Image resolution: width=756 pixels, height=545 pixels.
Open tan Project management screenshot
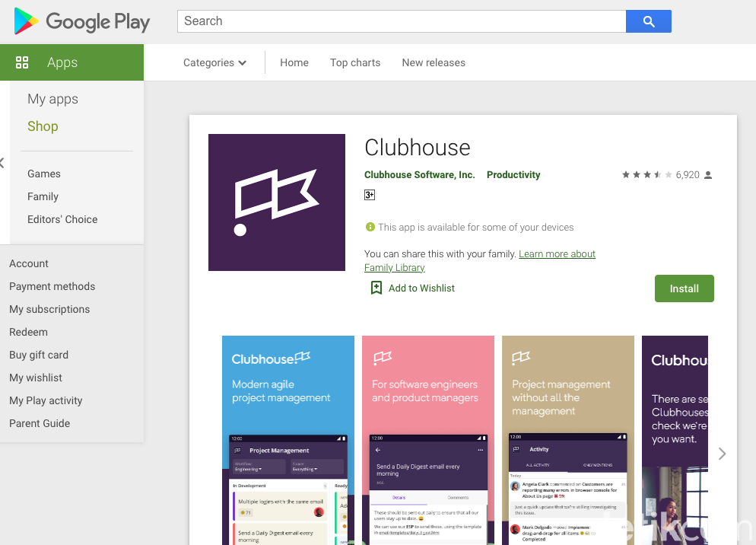568,440
